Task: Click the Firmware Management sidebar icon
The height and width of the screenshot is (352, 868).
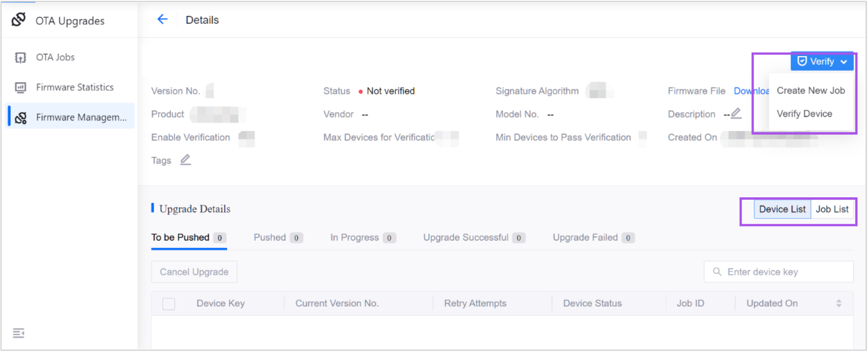Action: 21,117
